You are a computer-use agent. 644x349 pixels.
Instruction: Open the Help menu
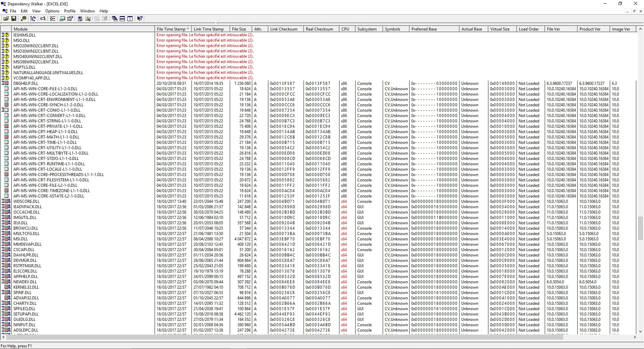click(x=104, y=11)
